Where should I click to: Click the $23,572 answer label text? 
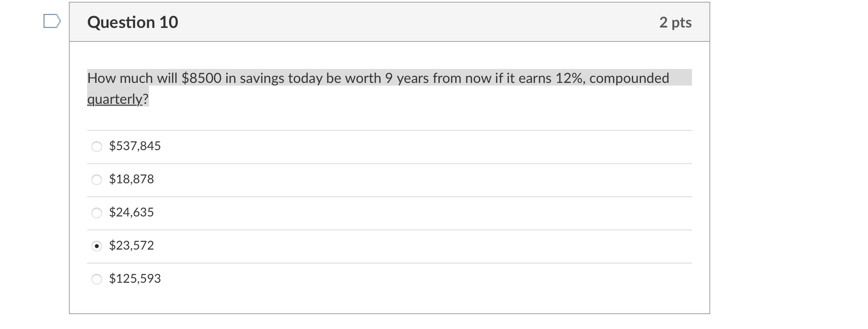[131, 245]
